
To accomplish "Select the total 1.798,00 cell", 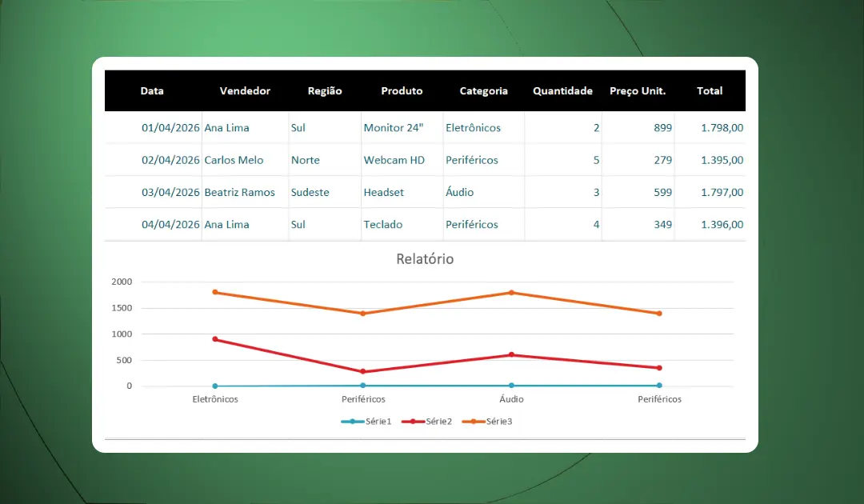I will click(722, 128).
